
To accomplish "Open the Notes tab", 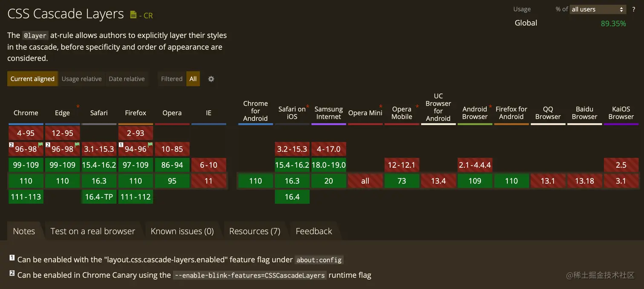I will (x=24, y=231).
